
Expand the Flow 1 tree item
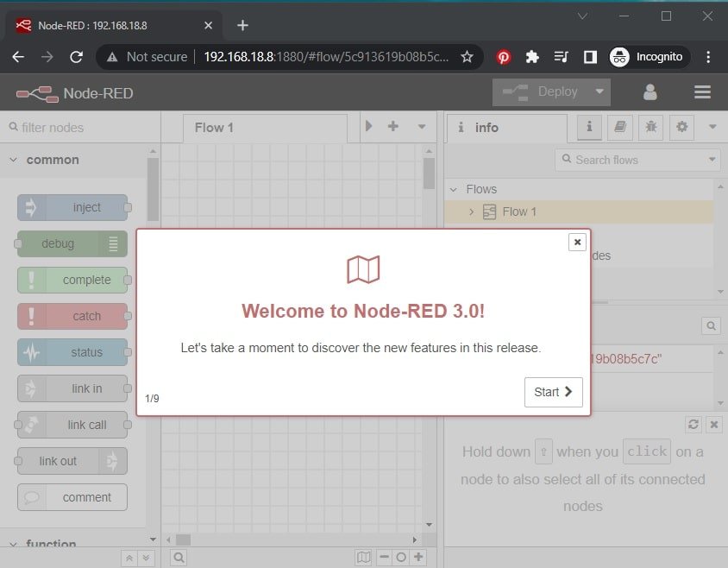[x=472, y=212]
